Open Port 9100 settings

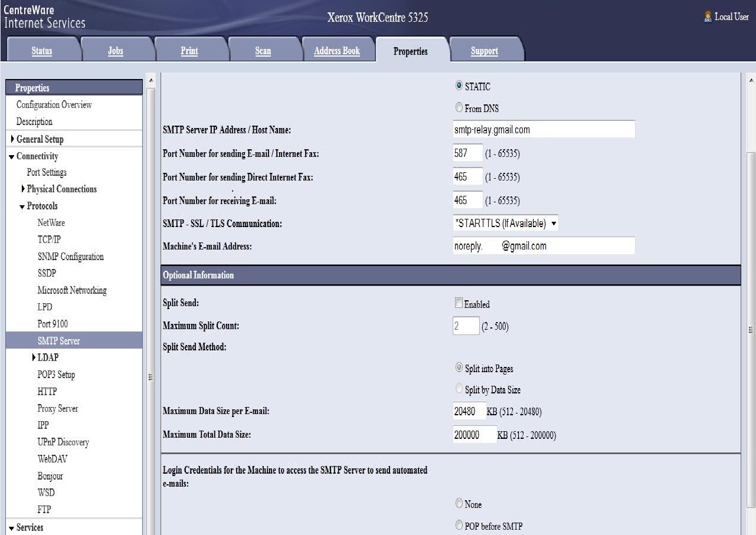pos(53,324)
